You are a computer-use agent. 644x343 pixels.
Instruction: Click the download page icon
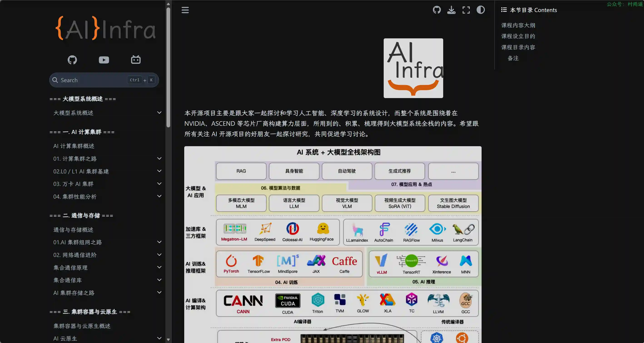coord(451,10)
